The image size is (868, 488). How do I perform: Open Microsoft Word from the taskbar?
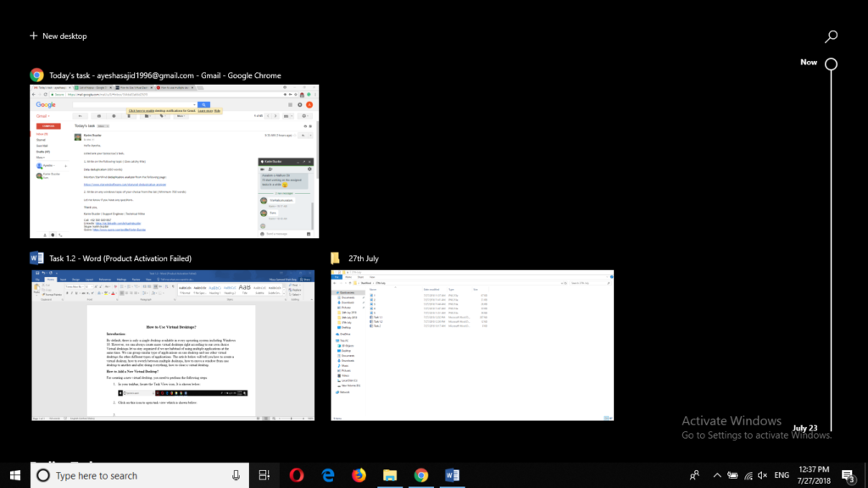(x=452, y=474)
